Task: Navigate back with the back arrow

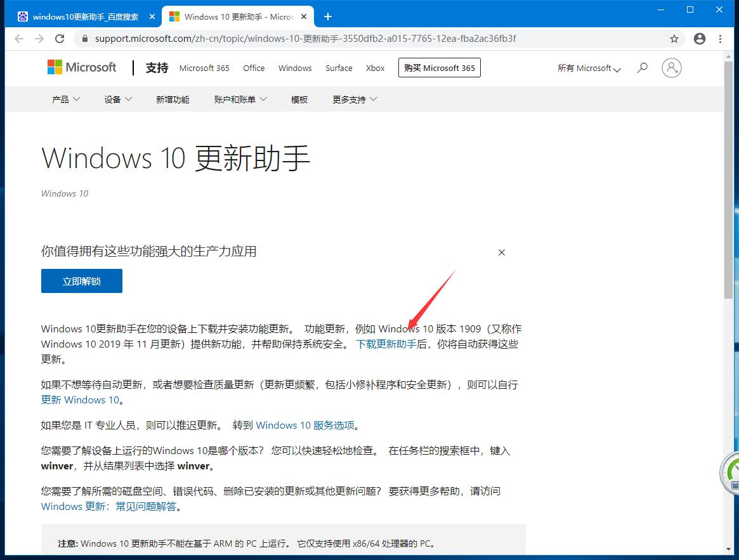Action: point(19,39)
